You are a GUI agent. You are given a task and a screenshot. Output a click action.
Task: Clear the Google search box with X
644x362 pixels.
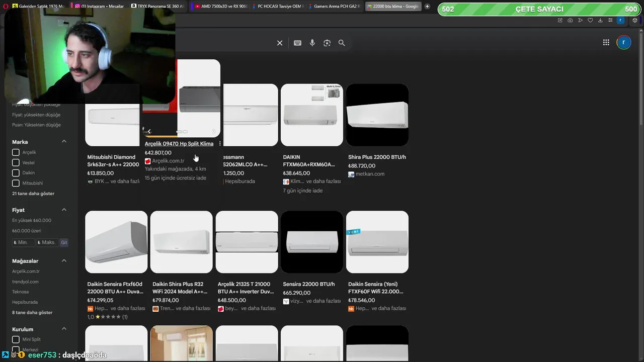280,43
